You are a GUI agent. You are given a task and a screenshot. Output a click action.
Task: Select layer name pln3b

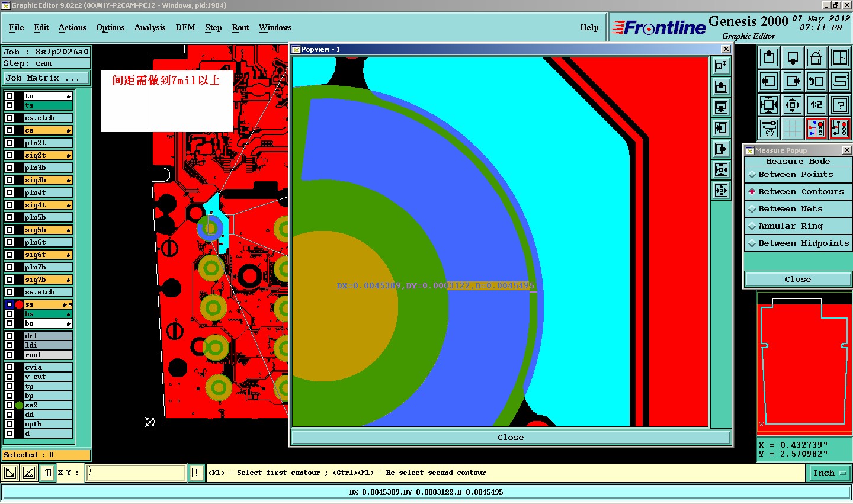coord(48,168)
